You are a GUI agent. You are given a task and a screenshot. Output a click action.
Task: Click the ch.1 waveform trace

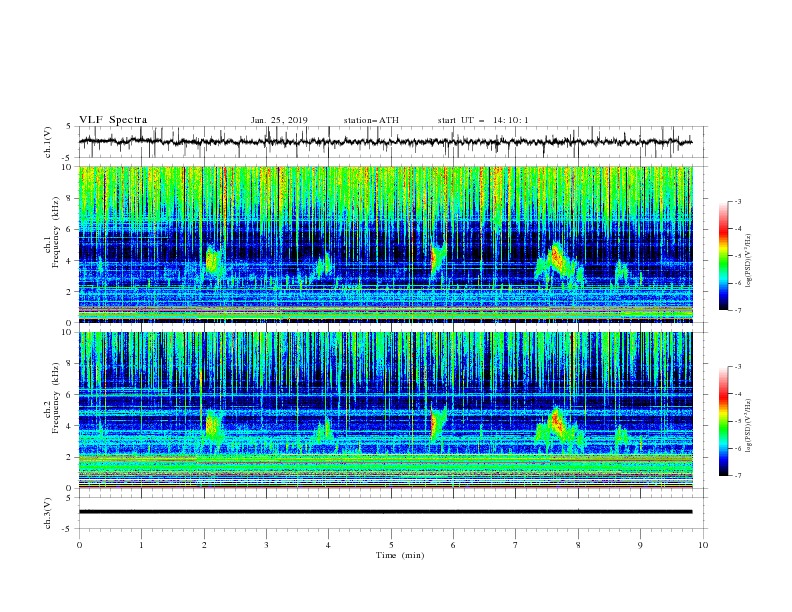(x=385, y=142)
